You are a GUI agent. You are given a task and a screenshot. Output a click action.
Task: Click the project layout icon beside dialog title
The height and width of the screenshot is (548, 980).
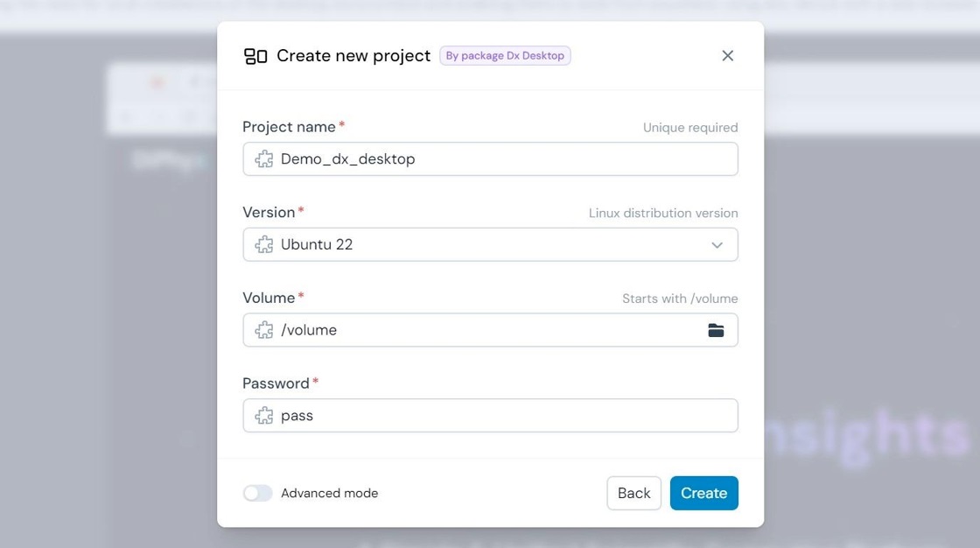[255, 56]
